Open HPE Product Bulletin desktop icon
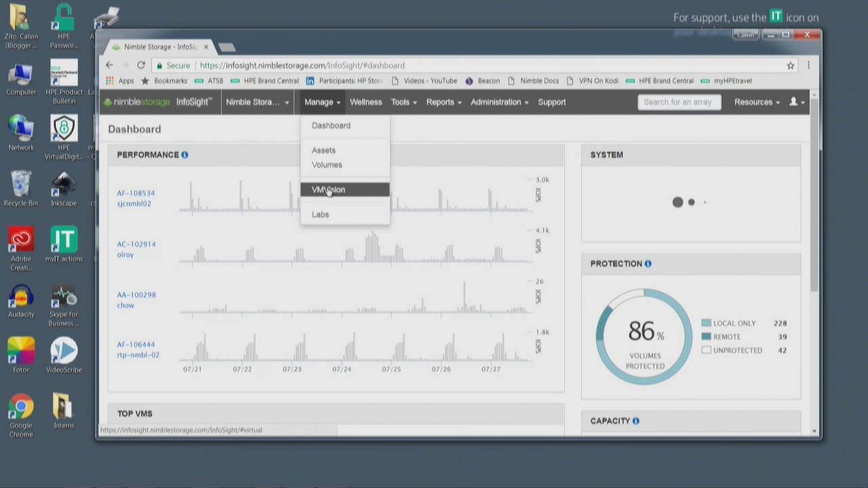The width and height of the screenshot is (868, 488). click(64, 81)
